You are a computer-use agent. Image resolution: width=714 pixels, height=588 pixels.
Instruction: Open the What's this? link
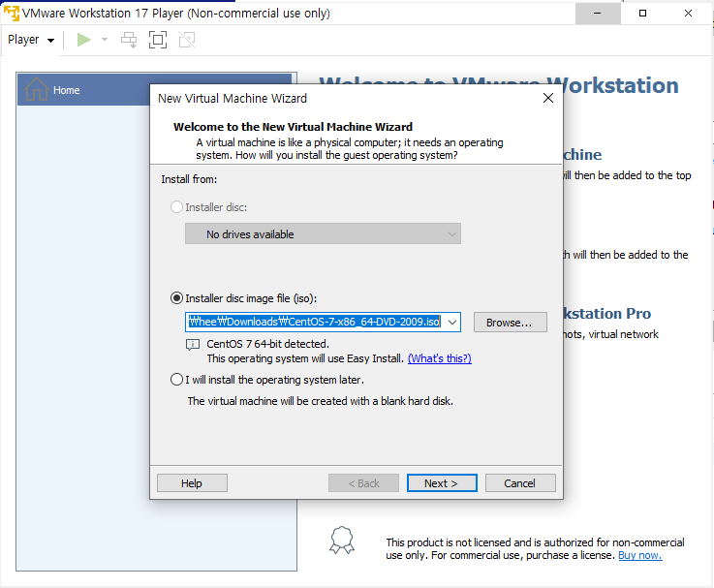point(440,358)
